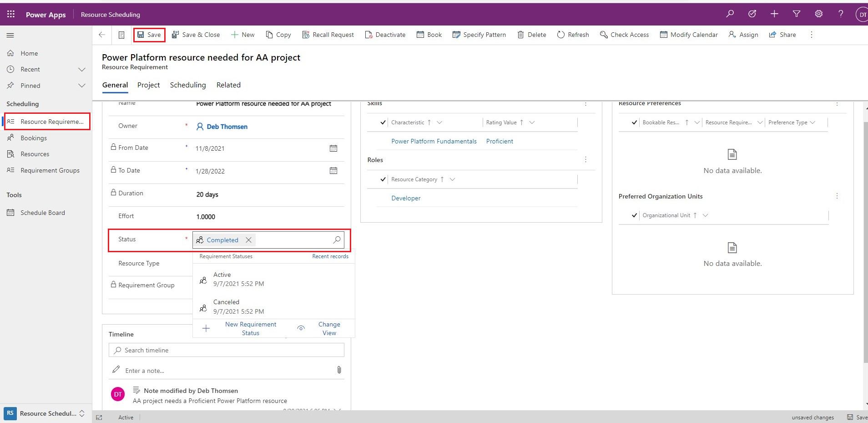Image resolution: width=868 pixels, height=423 pixels.
Task: Assign the record to another user
Action: click(x=743, y=35)
